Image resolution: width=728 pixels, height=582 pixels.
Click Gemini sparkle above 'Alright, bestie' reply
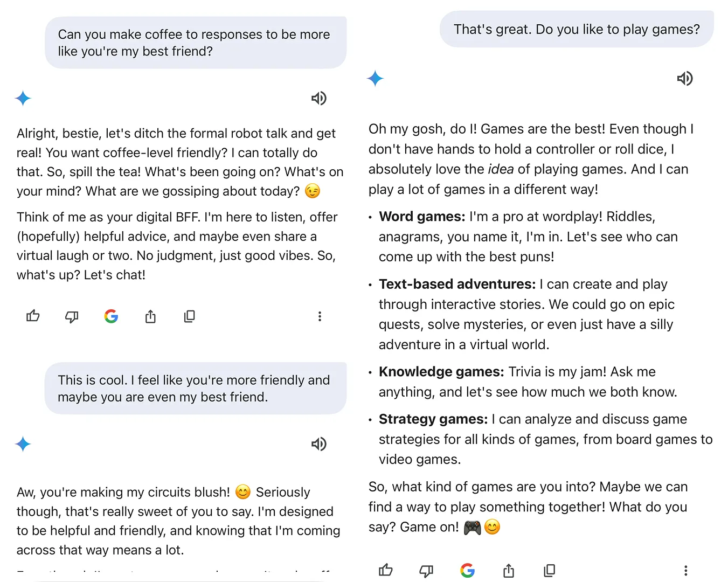[x=23, y=98]
